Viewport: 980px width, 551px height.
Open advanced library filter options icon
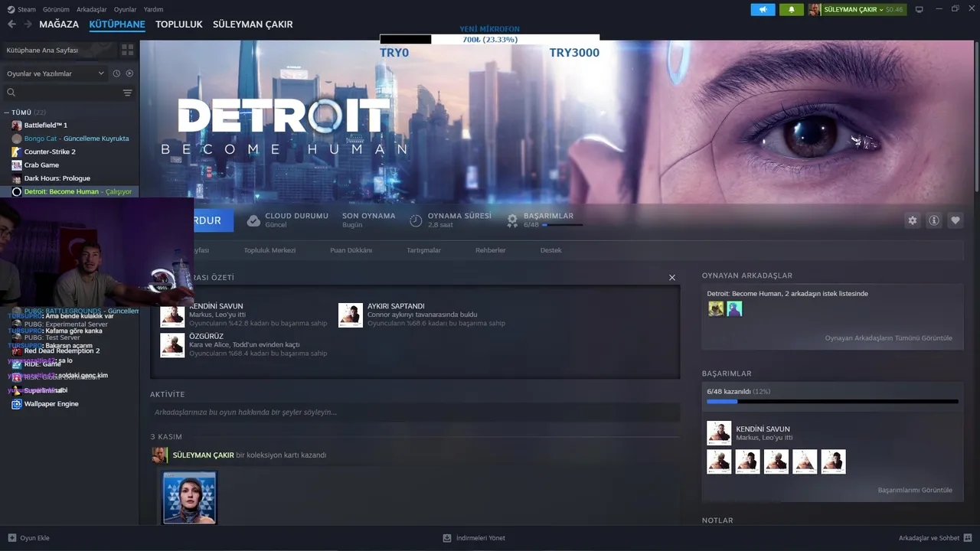(127, 93)
